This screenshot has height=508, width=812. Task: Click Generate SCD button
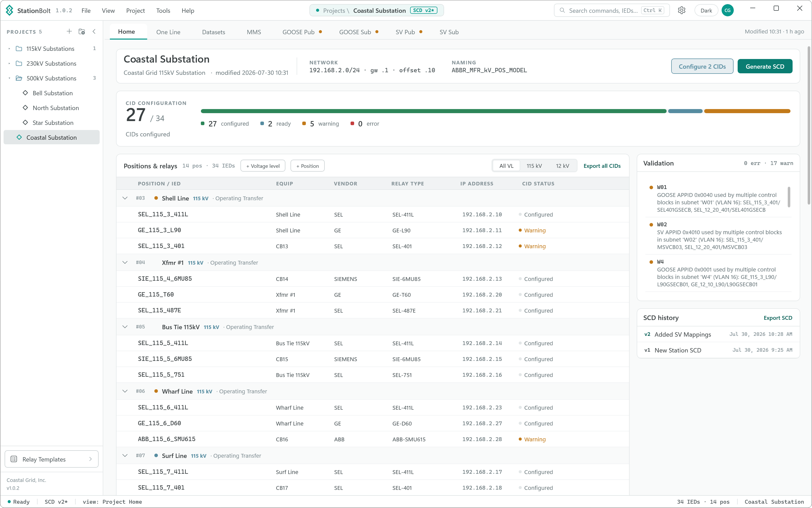765,66
